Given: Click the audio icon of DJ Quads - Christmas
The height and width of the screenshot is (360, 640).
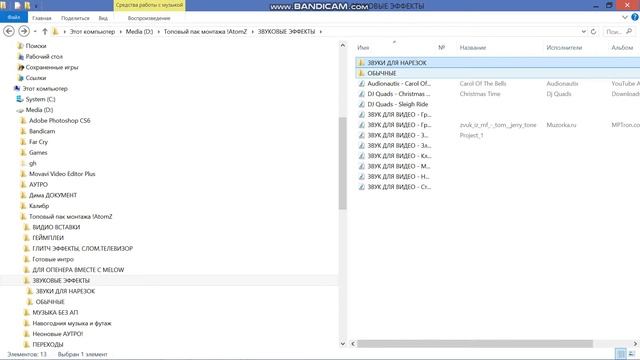Looking at the screenshot, I should 361,94.
